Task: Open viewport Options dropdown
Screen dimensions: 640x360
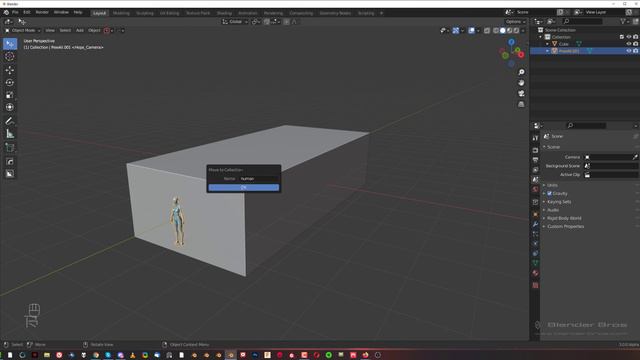Action: coord(515,22)
